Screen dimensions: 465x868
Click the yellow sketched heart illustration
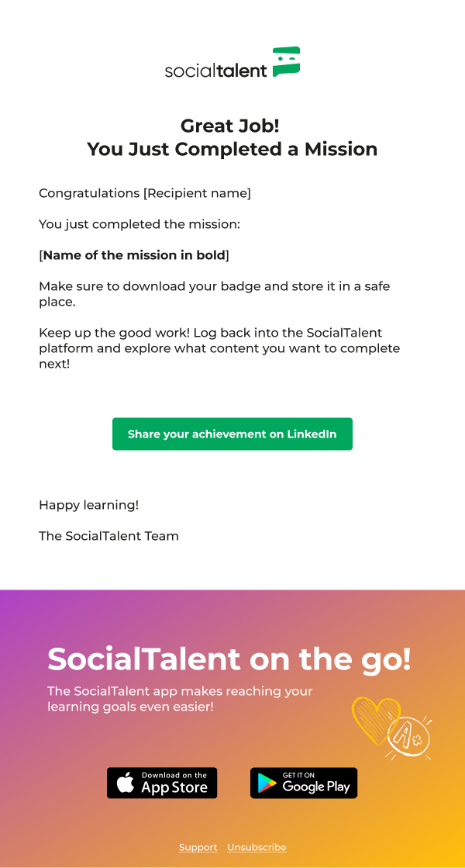(x=375, y=719)
